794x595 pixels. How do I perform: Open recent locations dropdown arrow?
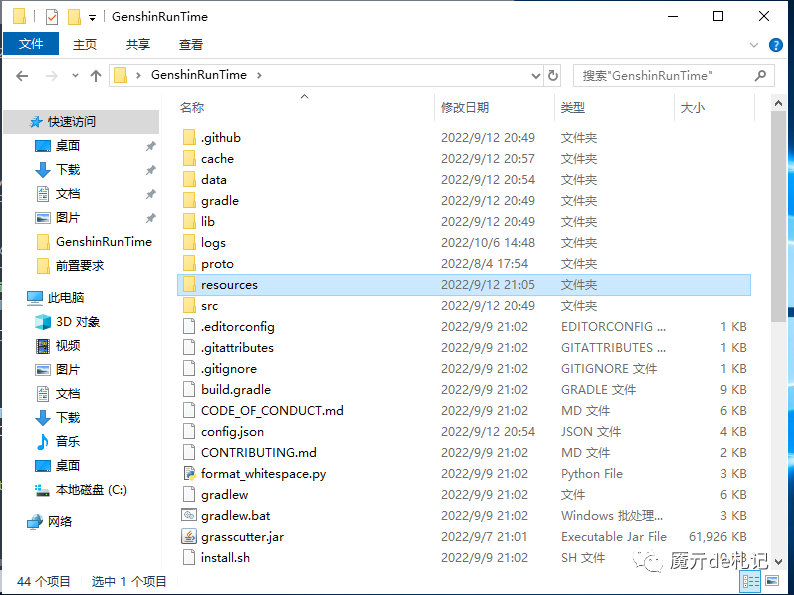[x=75, y=76]
